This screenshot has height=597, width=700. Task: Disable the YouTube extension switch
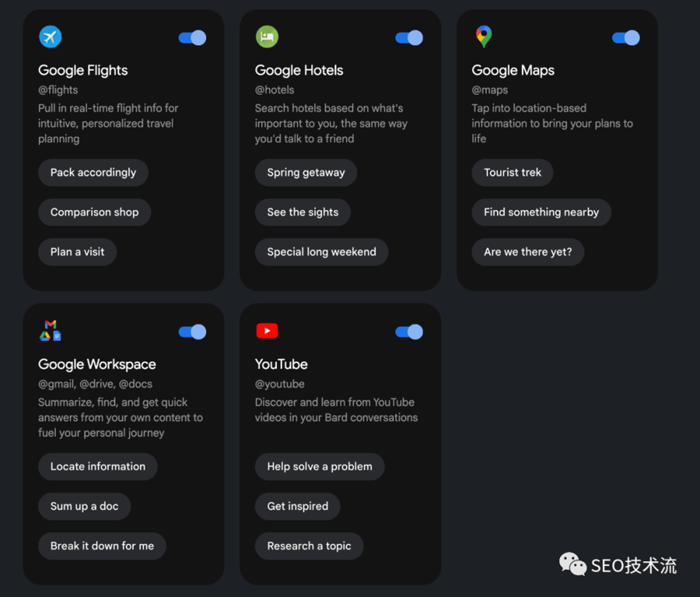[409, 332]
